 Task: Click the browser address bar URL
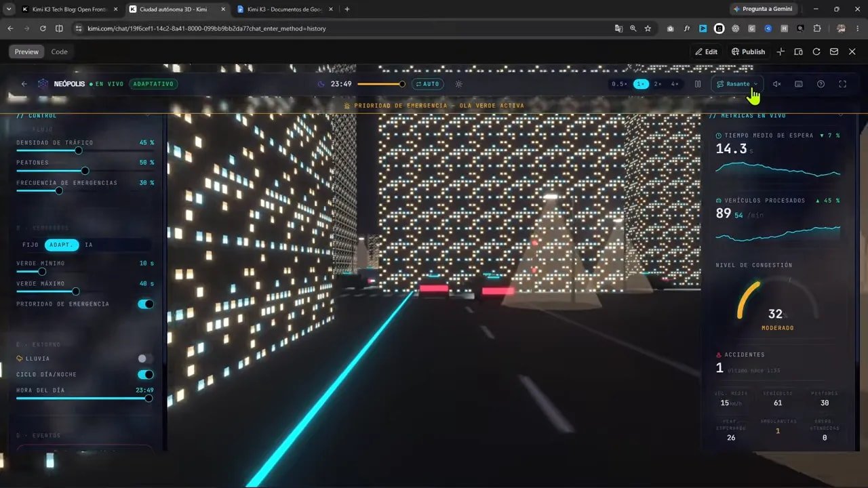(207, 28)
